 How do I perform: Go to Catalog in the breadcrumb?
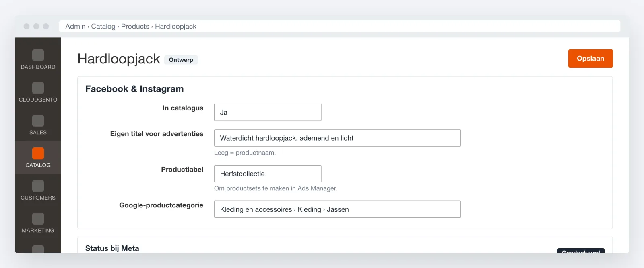[103, 27]
